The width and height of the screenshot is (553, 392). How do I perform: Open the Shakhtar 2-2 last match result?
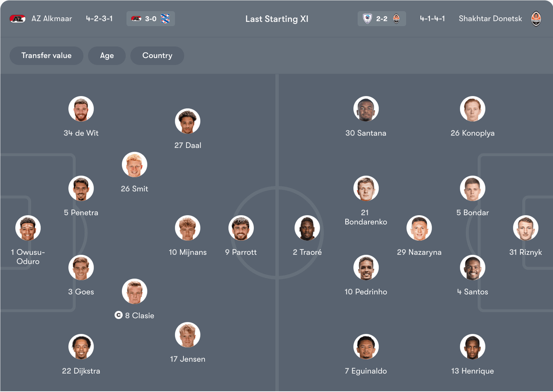pos(382,19)
